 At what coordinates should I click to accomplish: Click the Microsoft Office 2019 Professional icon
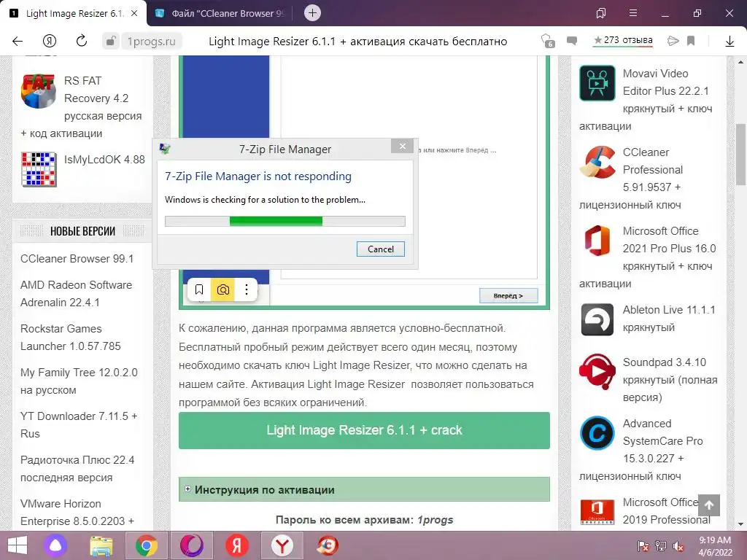click(x=597, y=512)
